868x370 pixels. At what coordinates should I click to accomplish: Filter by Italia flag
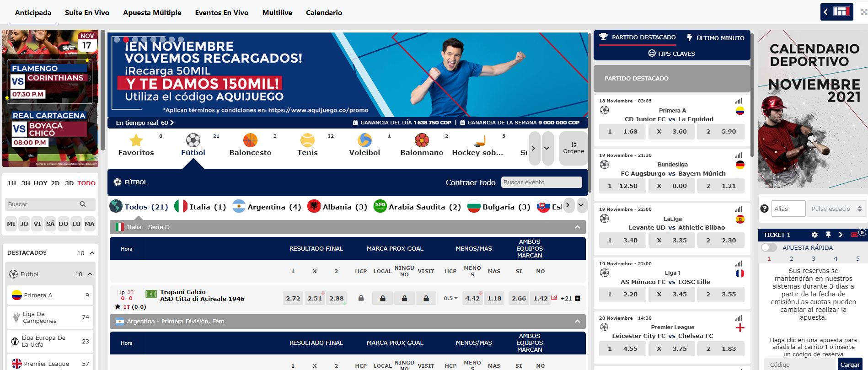(181, 206)
